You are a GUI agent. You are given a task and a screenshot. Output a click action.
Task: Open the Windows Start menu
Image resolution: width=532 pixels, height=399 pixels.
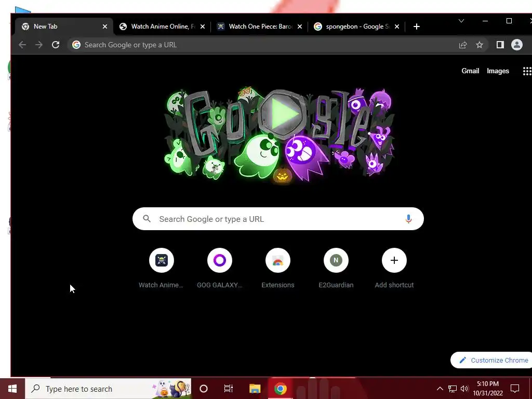(12, 389)
